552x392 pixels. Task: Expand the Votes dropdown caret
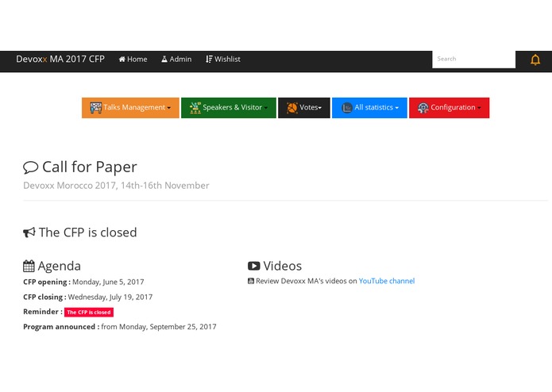pos(320,108)
